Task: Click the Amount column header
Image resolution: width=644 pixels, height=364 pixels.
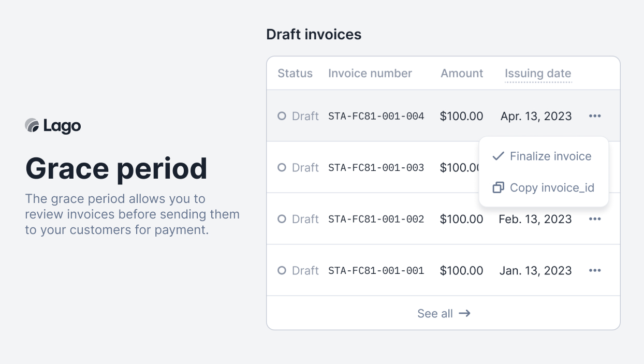Action: 461,73
